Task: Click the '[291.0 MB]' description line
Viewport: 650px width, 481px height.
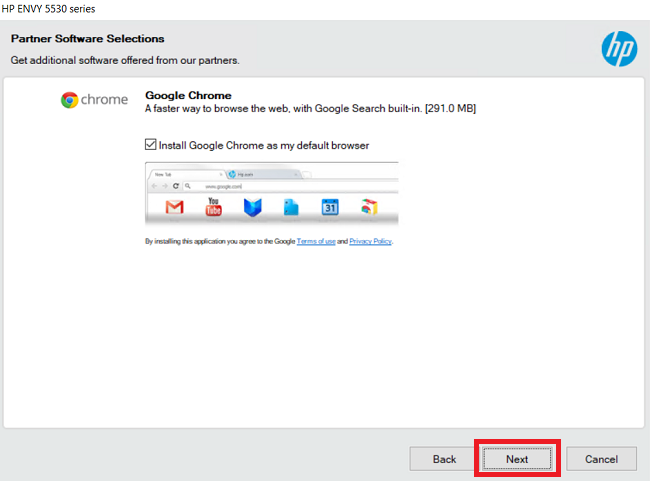Action: (x=310, y=109)
